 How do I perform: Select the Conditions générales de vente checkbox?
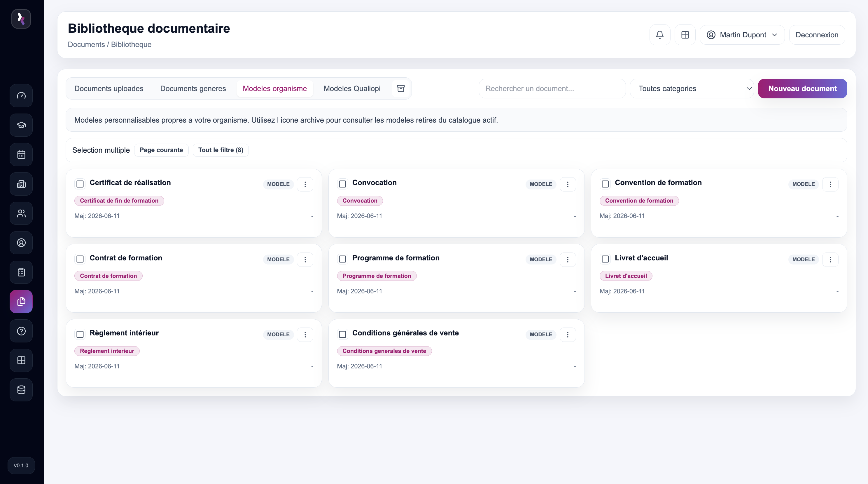342,334
